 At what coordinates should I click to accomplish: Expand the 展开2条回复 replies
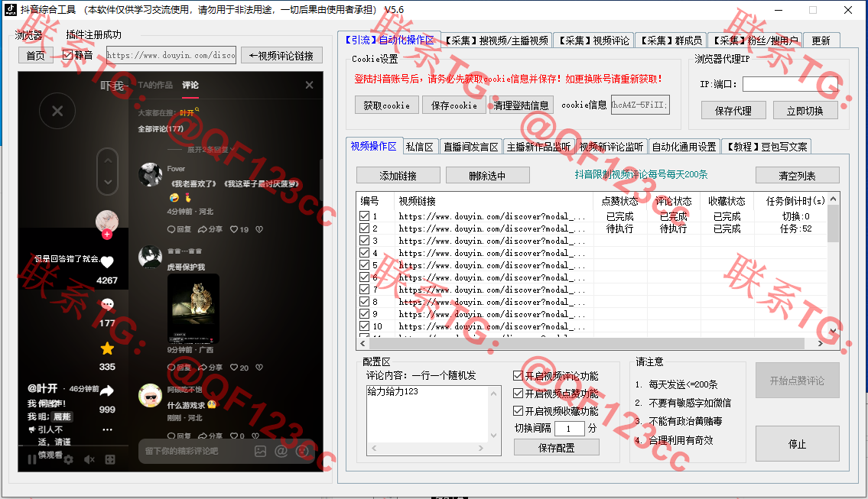(x=211, y=150)
